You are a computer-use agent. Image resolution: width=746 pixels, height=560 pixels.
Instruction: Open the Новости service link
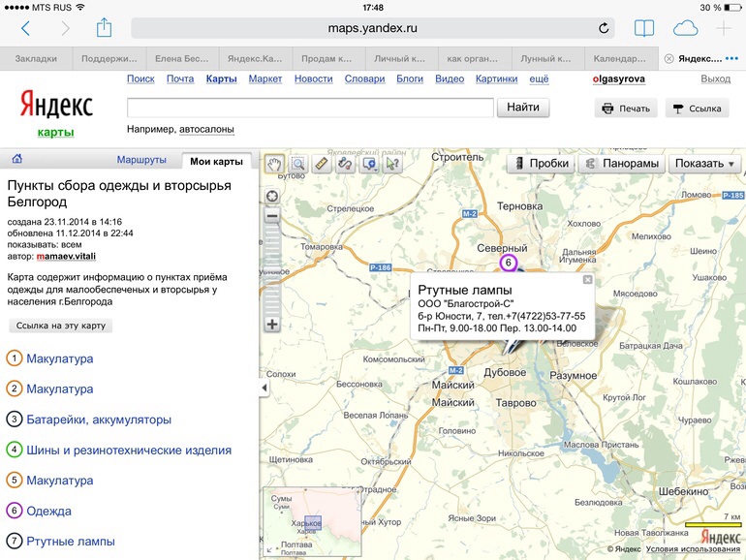point(314,79)
